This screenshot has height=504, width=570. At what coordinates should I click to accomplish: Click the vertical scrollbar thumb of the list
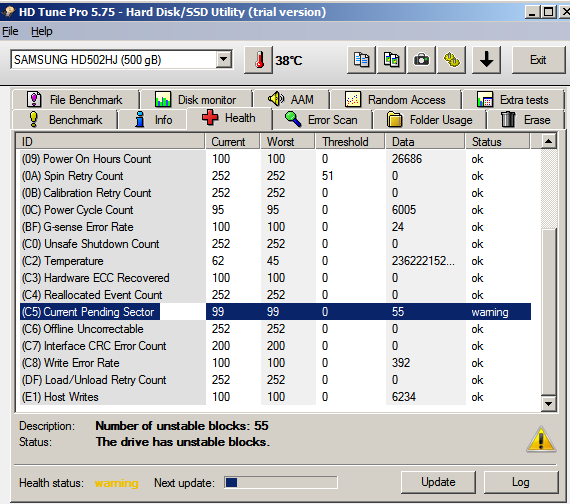click(549, 311)
